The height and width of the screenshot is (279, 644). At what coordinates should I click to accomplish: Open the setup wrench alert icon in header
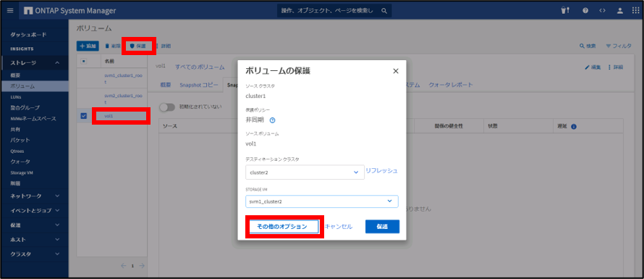click(566, 11)
